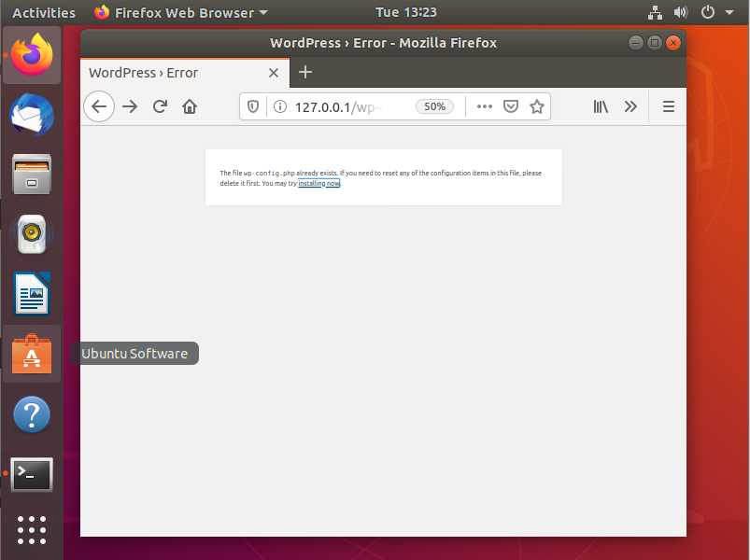Open Files manager from the dock
This screenshot has height=560, width=750.
[32, 174]
